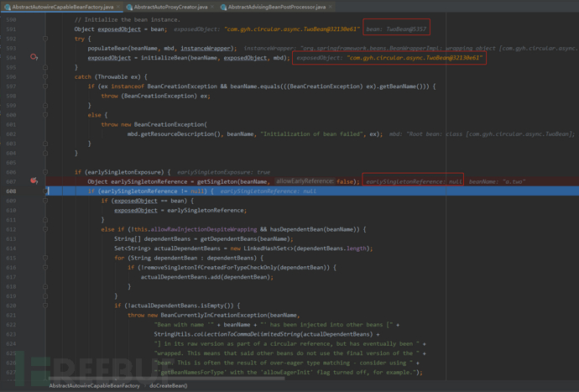Click the breakpoint icon on line 594
The width and height of the screenshot is (579, 392).
coord(34,58)
